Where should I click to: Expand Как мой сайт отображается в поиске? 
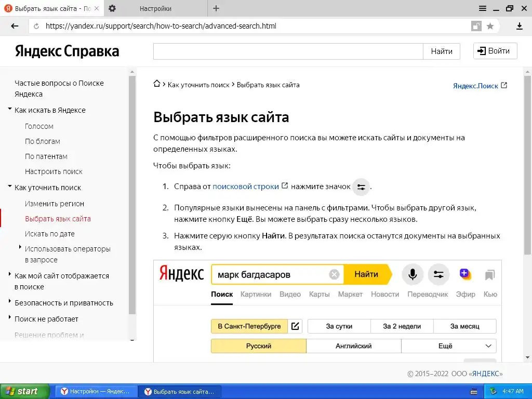[9, 274]
